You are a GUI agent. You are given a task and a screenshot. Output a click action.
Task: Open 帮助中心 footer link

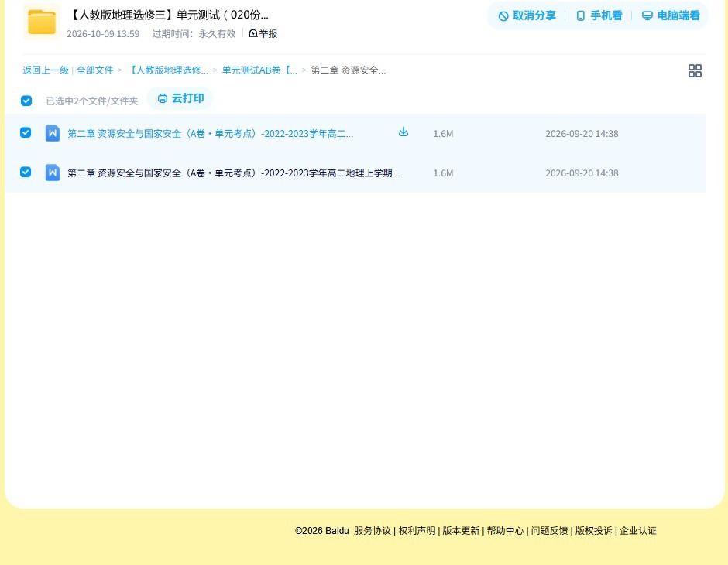(505, 531)
